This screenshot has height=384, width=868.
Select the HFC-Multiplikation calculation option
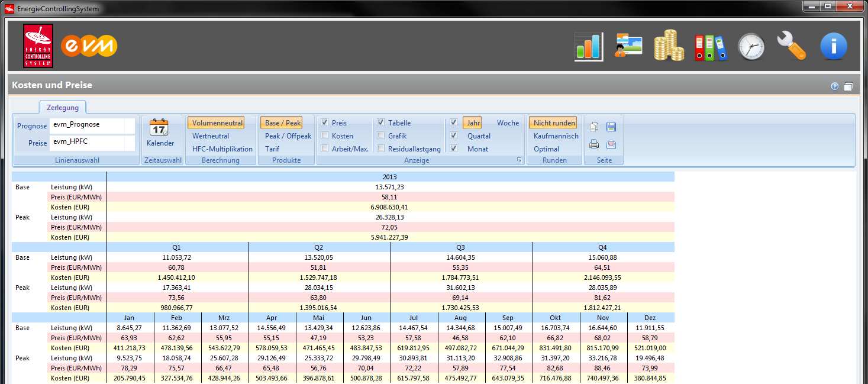222,149
